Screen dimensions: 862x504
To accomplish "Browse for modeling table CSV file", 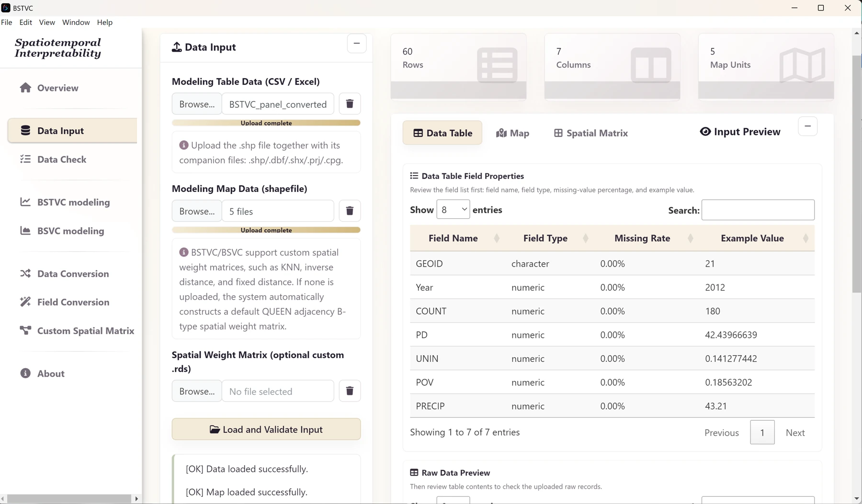I will pyautogui.click(x=197, y=104).
